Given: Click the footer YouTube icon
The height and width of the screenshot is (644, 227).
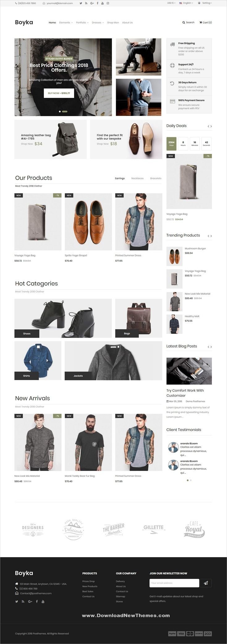Looking at the screenshot, I should [x=43, y=601].
